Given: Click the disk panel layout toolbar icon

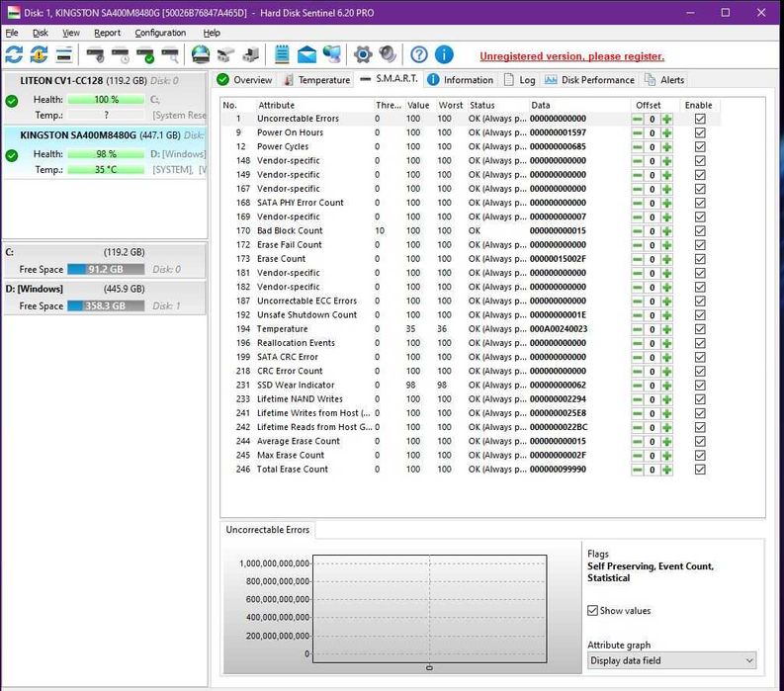Looking at the screenshot, I should pyautogui.click(x=64, y=54).
